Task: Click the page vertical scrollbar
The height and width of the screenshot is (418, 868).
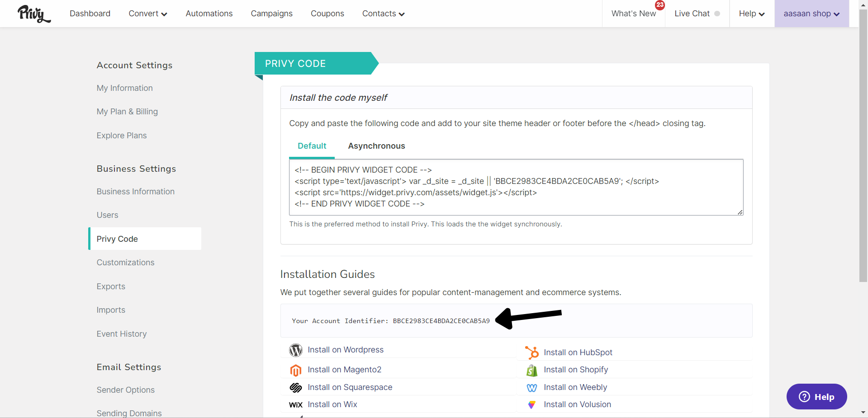Action: pyautogui.click(x=863, y=146)
